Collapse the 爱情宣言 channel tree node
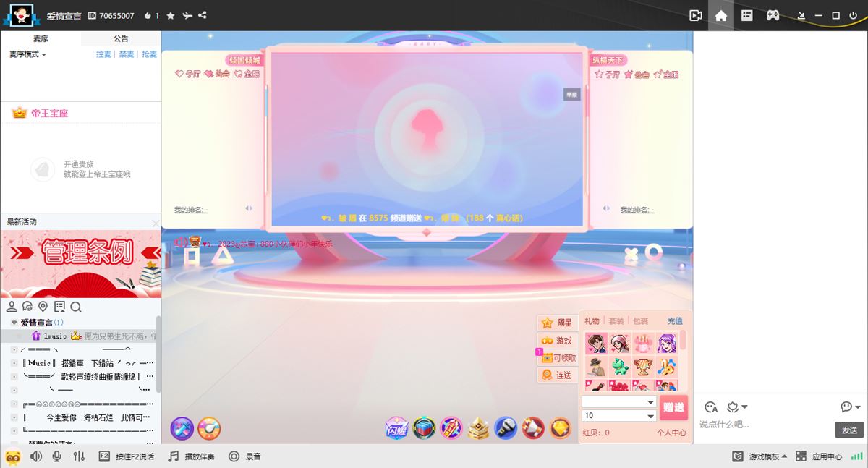The width and height of the screenshot is (868, 468). [x=14, y=323]
